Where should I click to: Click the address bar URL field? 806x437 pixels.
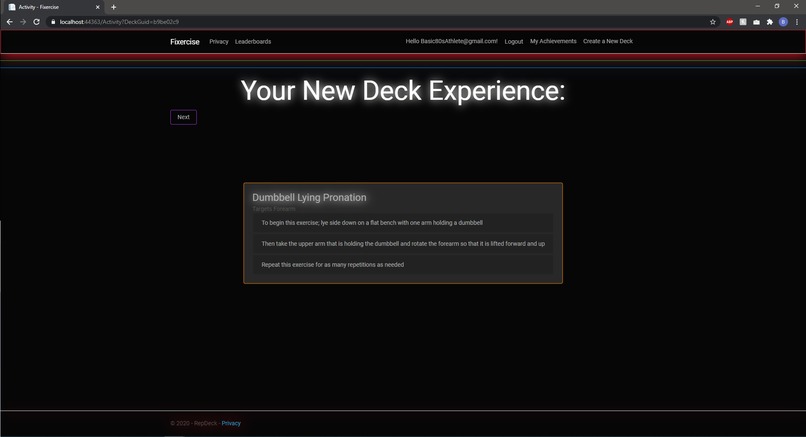(x=380, y=22)
